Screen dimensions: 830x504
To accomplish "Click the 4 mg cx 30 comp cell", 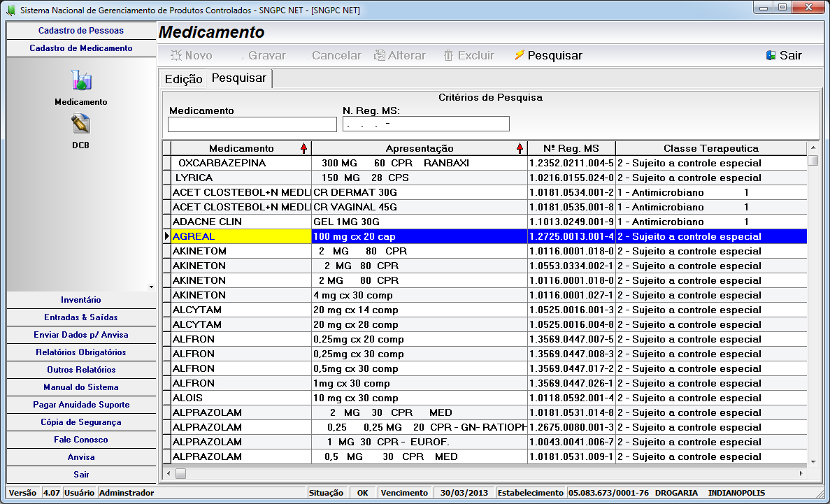I will coord(420,296).
